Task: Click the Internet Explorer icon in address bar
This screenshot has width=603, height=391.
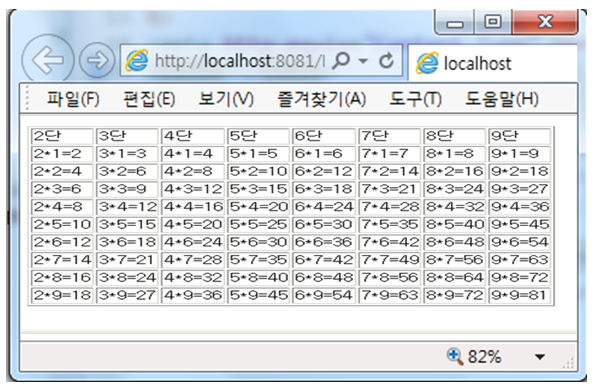Action: coord(137,60)
